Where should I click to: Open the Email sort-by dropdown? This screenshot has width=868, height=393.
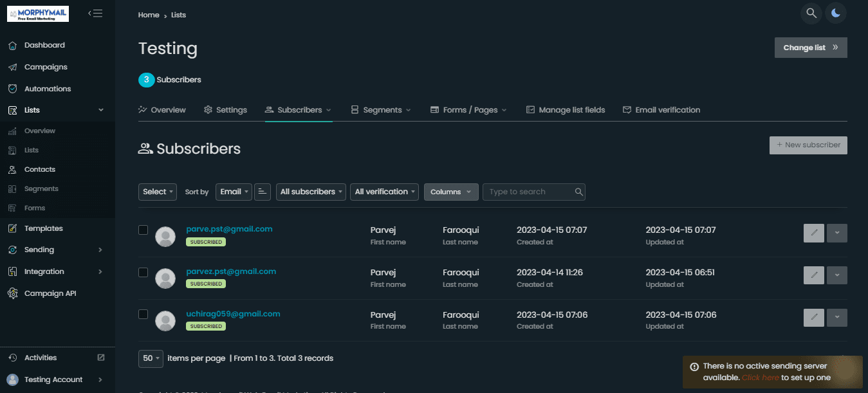(x=234, y=192)
